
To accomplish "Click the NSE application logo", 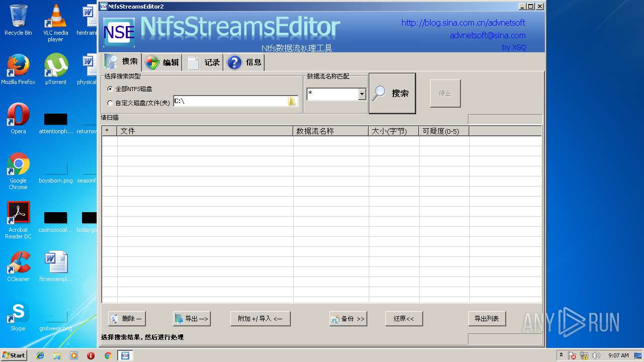I will click(119, 33).
